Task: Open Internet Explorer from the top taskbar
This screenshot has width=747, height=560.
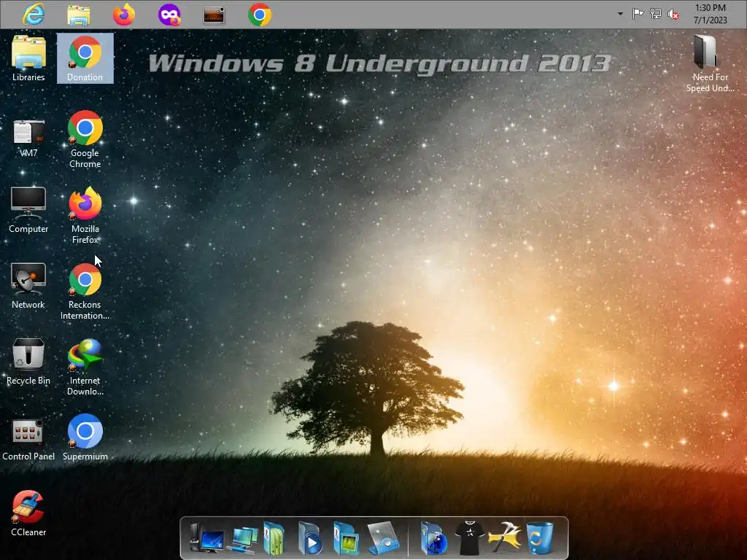Action: 34,15
